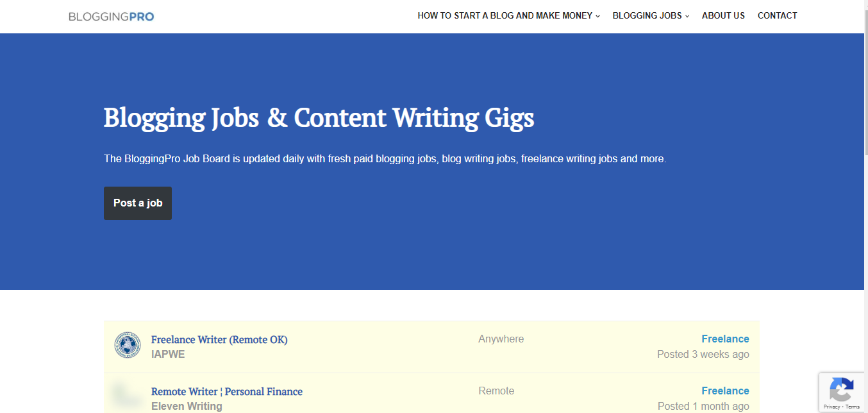Expand the Blogging Jobs menu chevron

687,16
